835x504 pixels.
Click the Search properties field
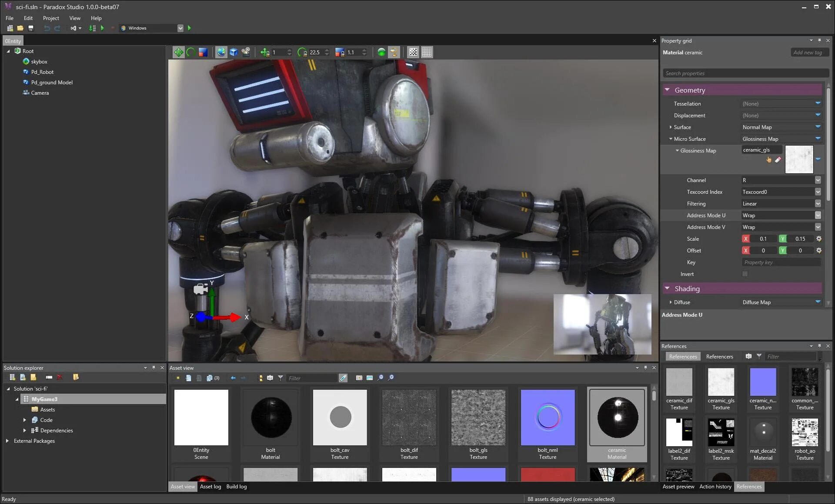point(745,73)
